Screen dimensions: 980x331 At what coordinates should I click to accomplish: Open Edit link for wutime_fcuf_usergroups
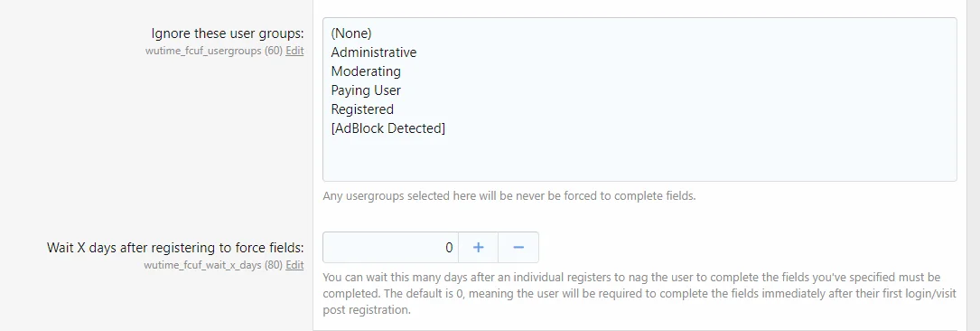(294, 51)
